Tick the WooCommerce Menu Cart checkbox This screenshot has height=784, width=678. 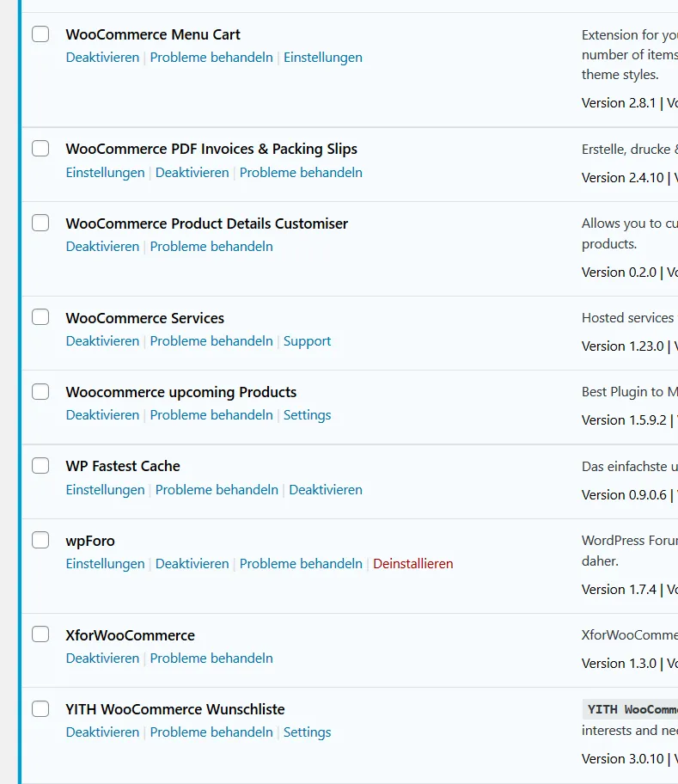tap(40, 34)
